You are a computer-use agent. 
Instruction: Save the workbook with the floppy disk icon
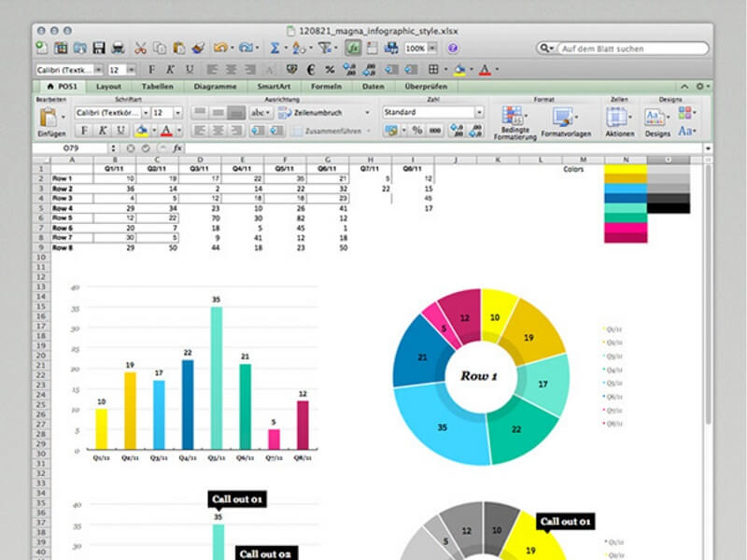(99, 48)
